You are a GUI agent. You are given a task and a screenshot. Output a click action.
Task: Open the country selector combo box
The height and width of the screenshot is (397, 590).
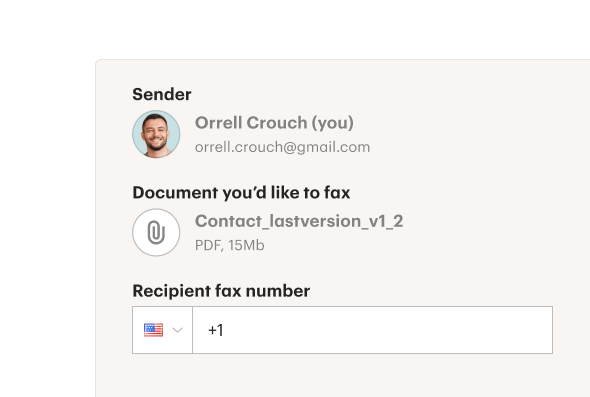click(163, 330)
